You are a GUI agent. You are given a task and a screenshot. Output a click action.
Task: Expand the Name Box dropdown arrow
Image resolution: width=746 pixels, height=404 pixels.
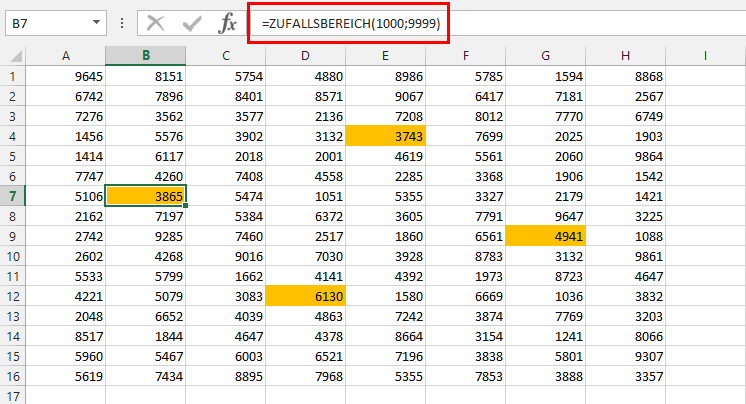[95, 22]
